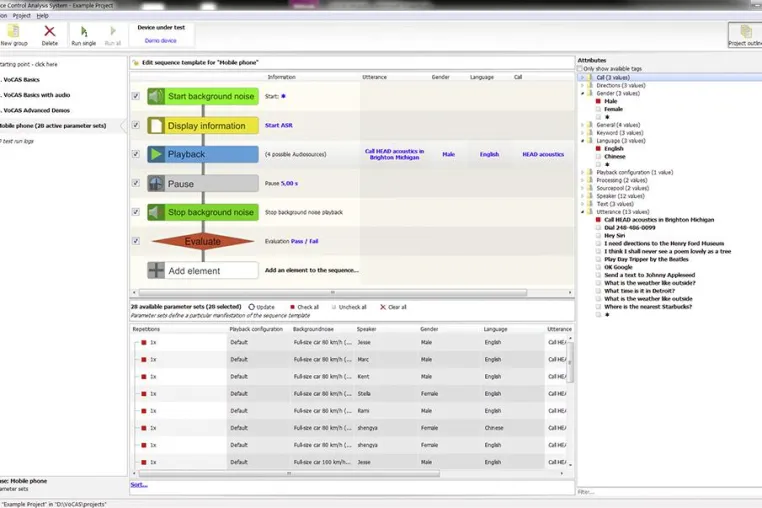Expand the Playback configuration (1 value) node

tap(583, 172)
